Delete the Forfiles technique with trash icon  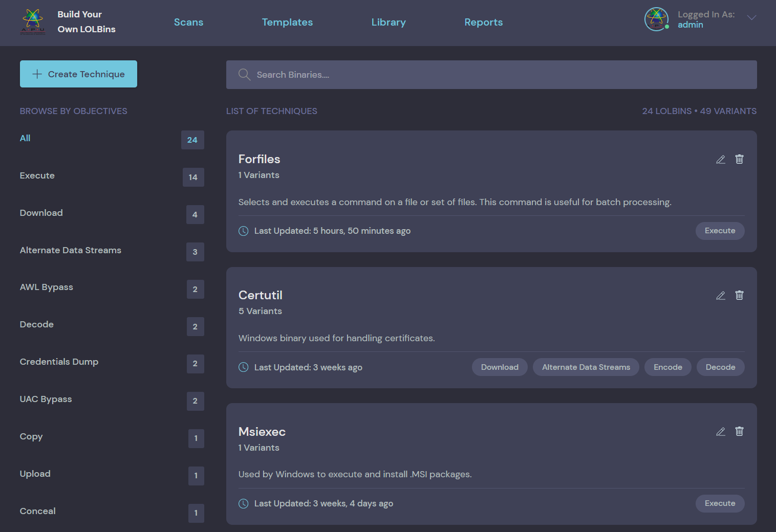coord(739,159)
